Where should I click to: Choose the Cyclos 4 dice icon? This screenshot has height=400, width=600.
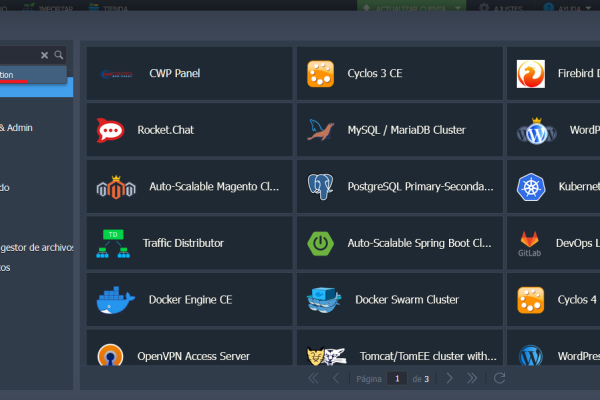click(531, 300)
